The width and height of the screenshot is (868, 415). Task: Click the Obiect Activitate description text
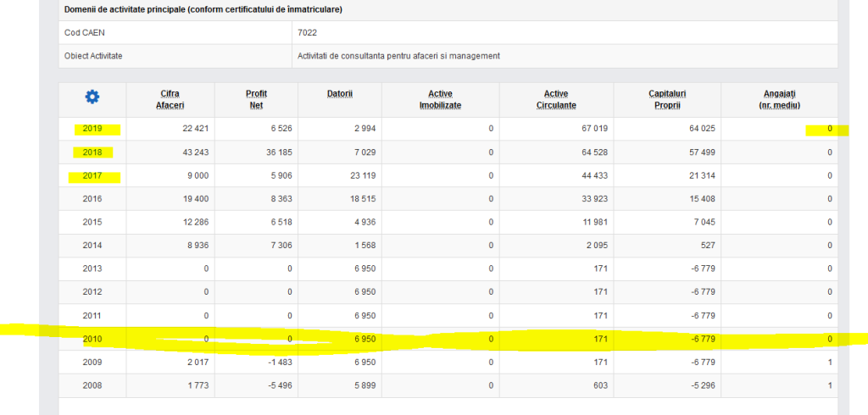click(398, 56)
